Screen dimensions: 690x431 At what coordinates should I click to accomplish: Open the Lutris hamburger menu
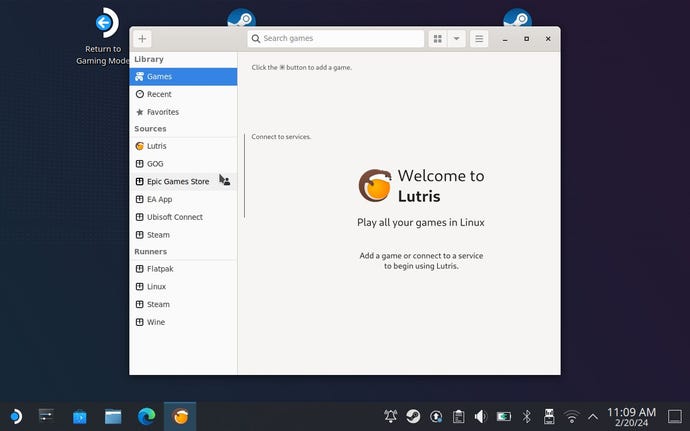coord(480,39)
